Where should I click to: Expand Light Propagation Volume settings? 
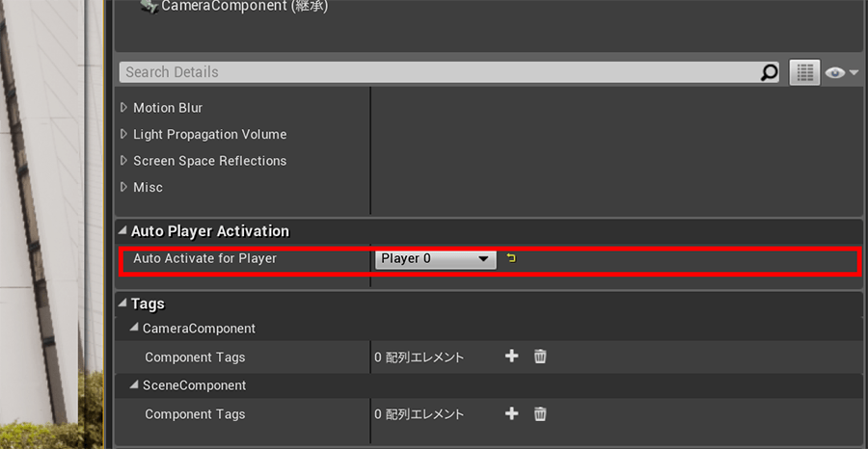(x=123, y=134)
